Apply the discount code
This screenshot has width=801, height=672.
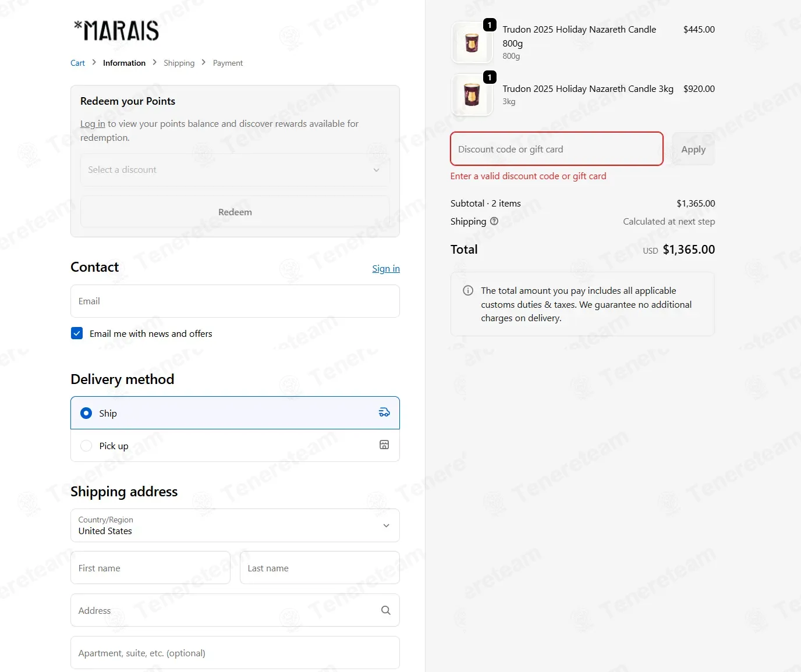coord(693,149)
